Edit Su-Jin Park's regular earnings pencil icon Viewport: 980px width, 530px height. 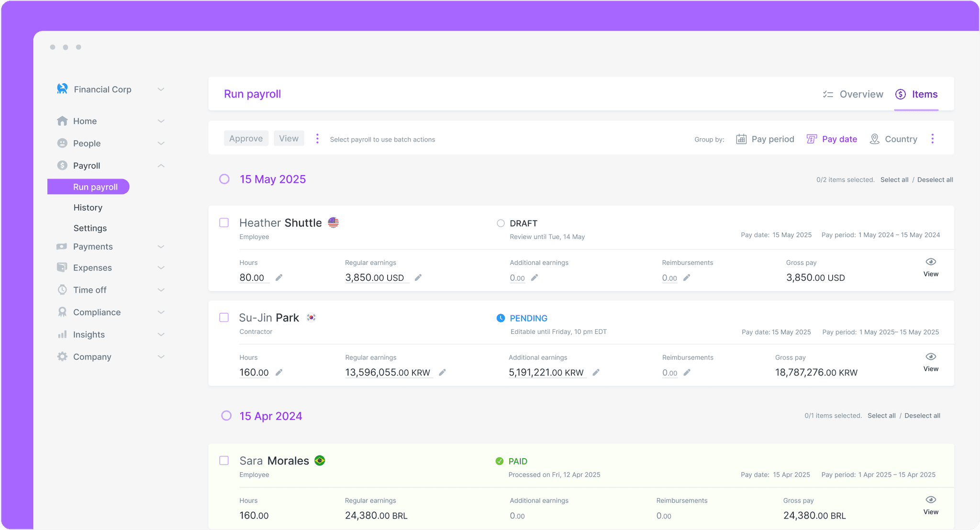(x=442, y=372)
